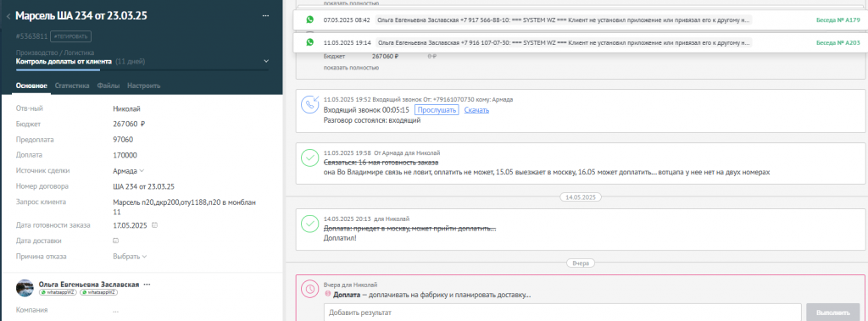Click the contact avatar of Ольга Заславская
The image size is (868, 321).
coord(25,287)
